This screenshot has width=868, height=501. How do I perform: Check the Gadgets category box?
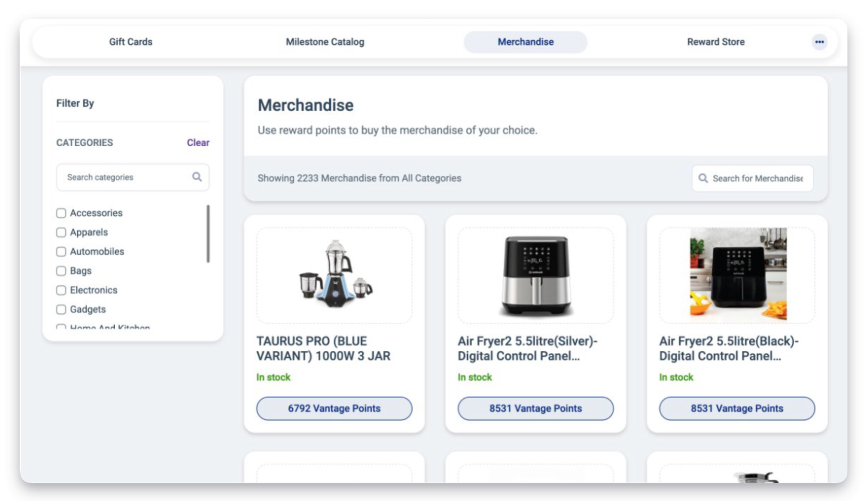pyautogui.click(x=61, y=309)
